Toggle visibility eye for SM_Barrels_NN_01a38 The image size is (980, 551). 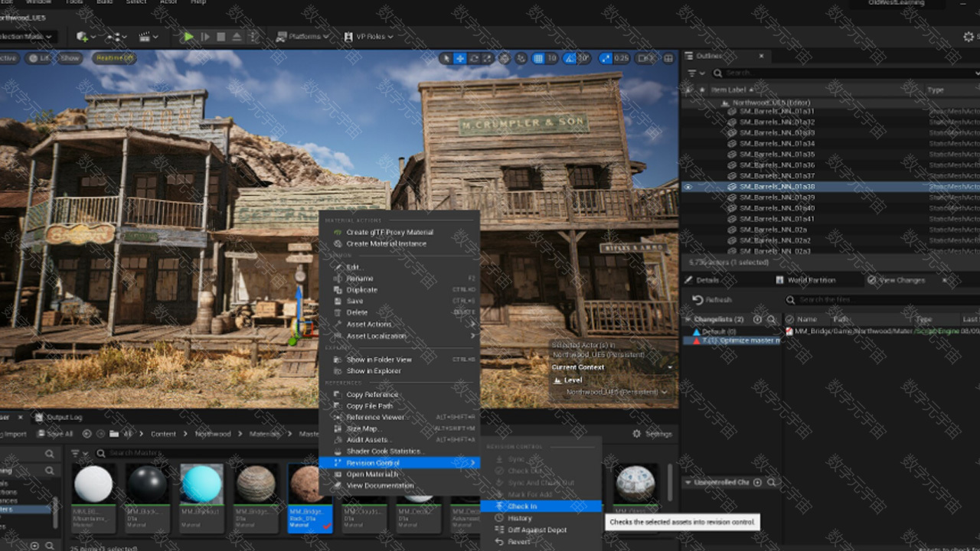coord(688,187)
